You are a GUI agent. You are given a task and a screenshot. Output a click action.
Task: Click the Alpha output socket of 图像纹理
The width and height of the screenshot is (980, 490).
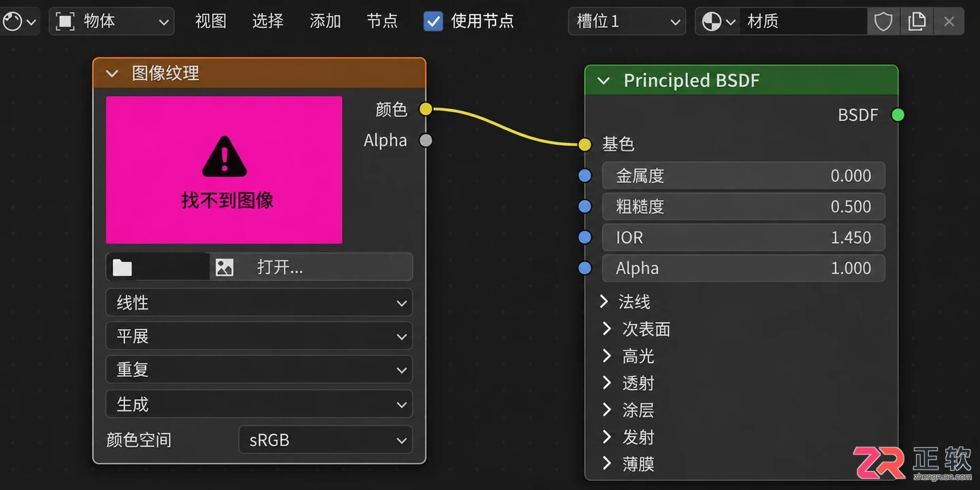425,140
